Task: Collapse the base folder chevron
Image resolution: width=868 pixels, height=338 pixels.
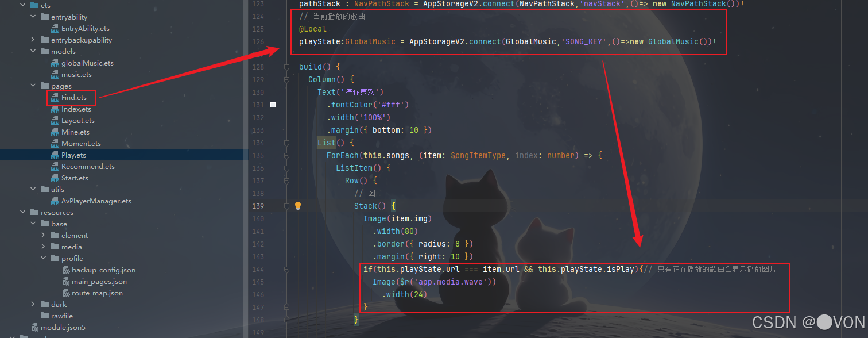Action: 33,224
